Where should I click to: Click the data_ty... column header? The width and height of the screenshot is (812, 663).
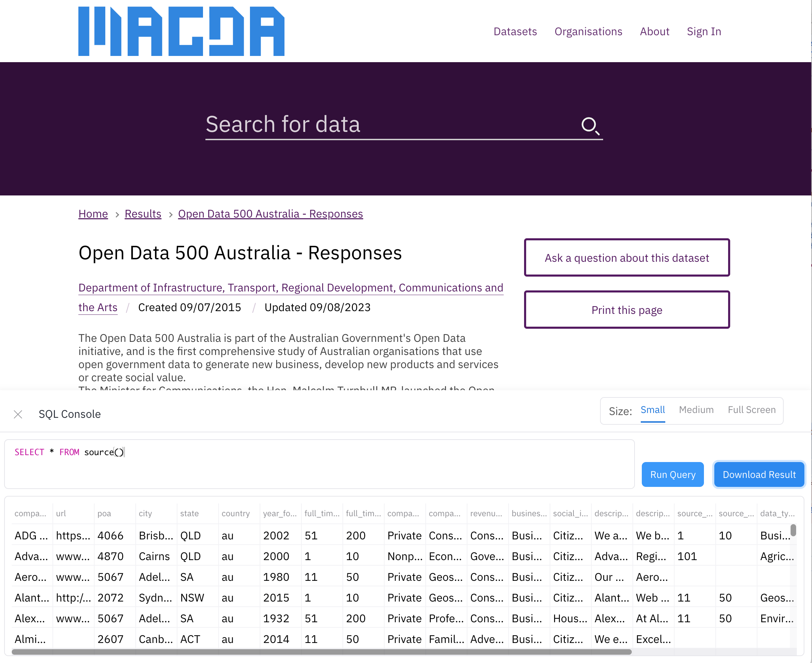tap(777, 514)
